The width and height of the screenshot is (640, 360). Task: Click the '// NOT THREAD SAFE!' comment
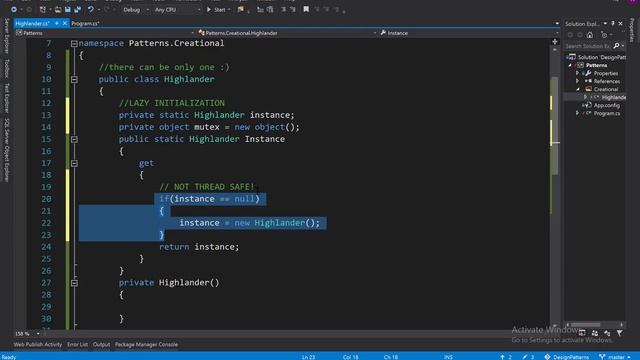pos(207,187)
